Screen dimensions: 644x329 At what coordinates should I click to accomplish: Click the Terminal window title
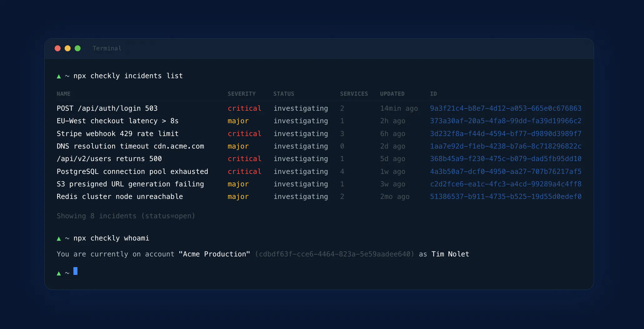107,48
